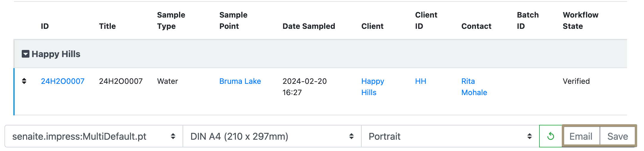Click the Happy Hills group title

pyautogui.click(x=56, y=54)
